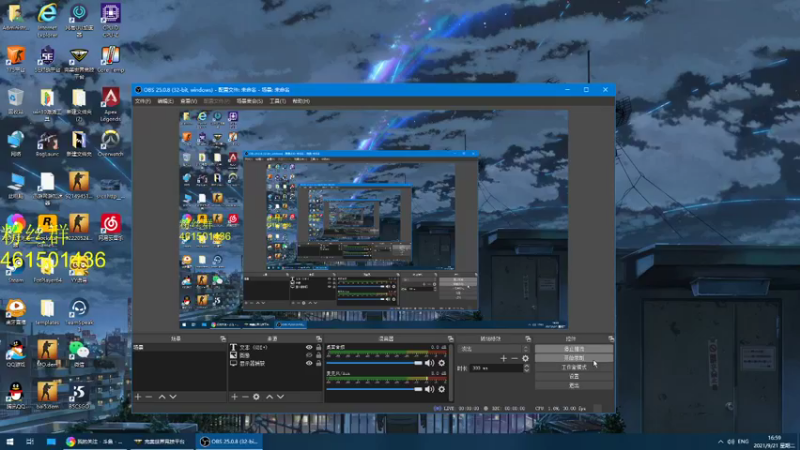The width and height of the screenshot is (800, 450).
Task: Enable Studio Mode button
Action: click(x=574, y=367)
